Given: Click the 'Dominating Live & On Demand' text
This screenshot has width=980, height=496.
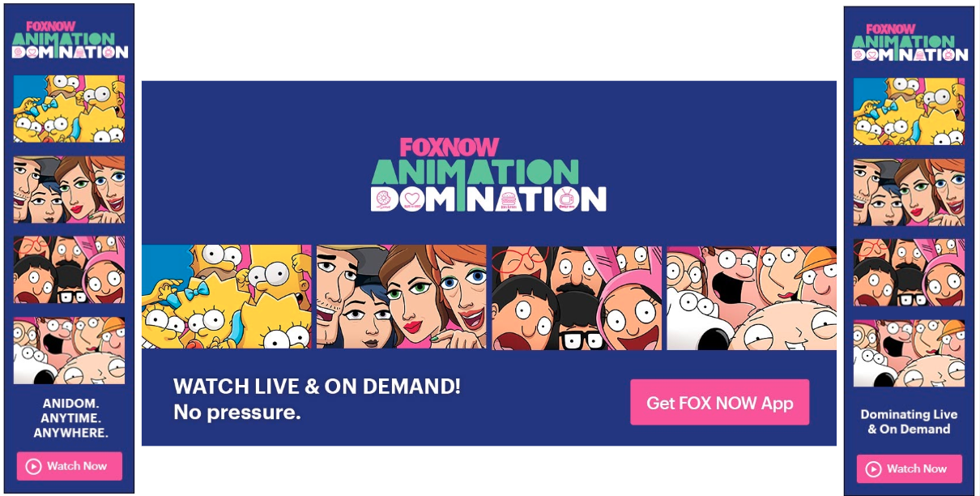Looking at the screenshot, I should [909, 421].
